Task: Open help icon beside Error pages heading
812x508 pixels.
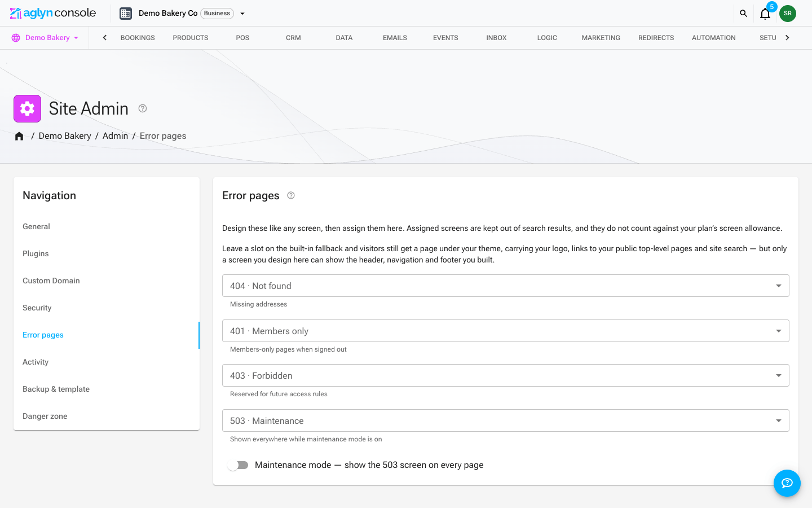Action: click(x=291, y=195)
